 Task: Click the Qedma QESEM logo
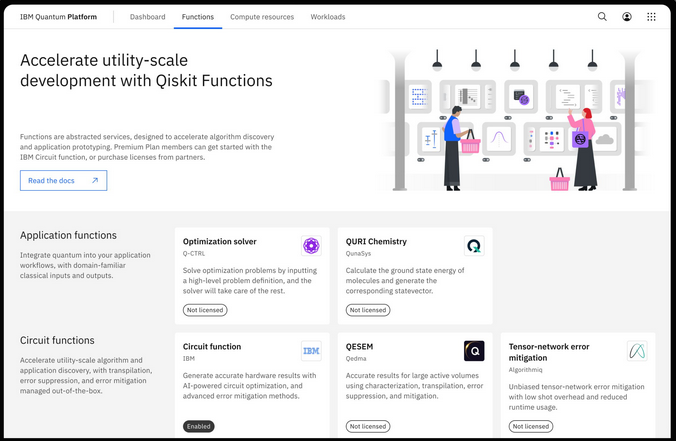pyautogui.click(x=474, y=351)
